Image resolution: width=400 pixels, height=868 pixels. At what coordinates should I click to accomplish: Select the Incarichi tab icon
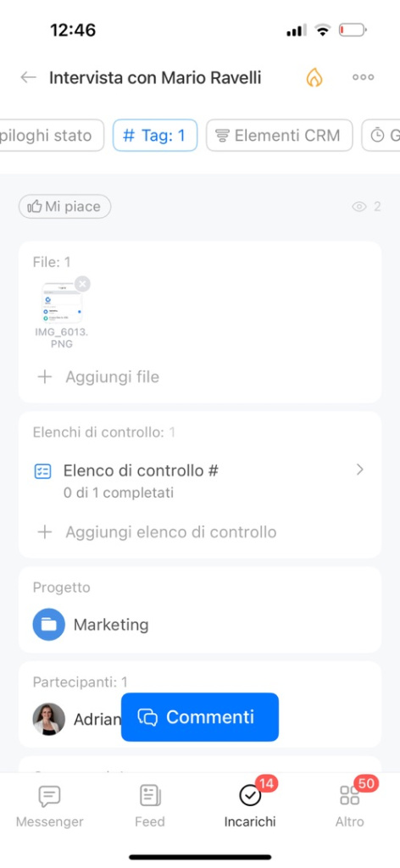click(x=250, y=795)
